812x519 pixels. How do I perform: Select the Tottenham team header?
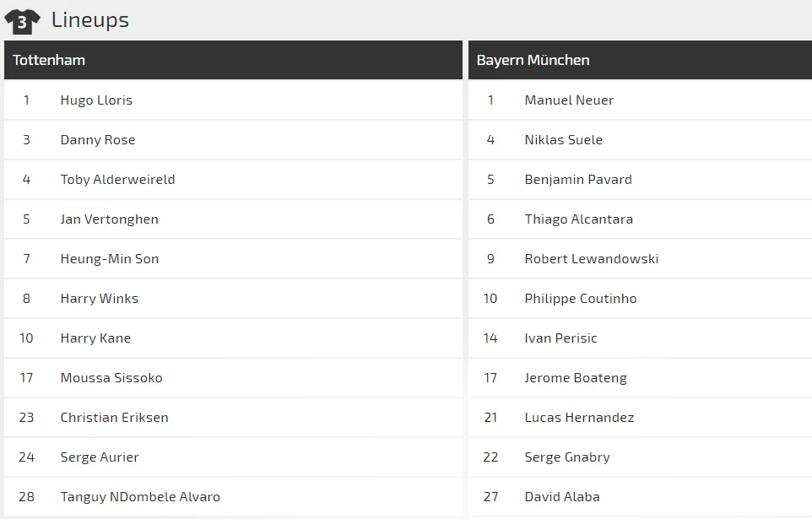(x=49, y=61)
